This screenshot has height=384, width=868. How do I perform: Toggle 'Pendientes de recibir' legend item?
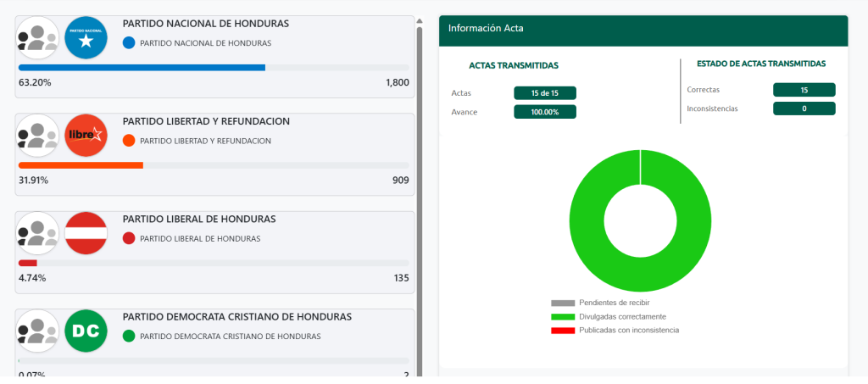tap(600, 303)
